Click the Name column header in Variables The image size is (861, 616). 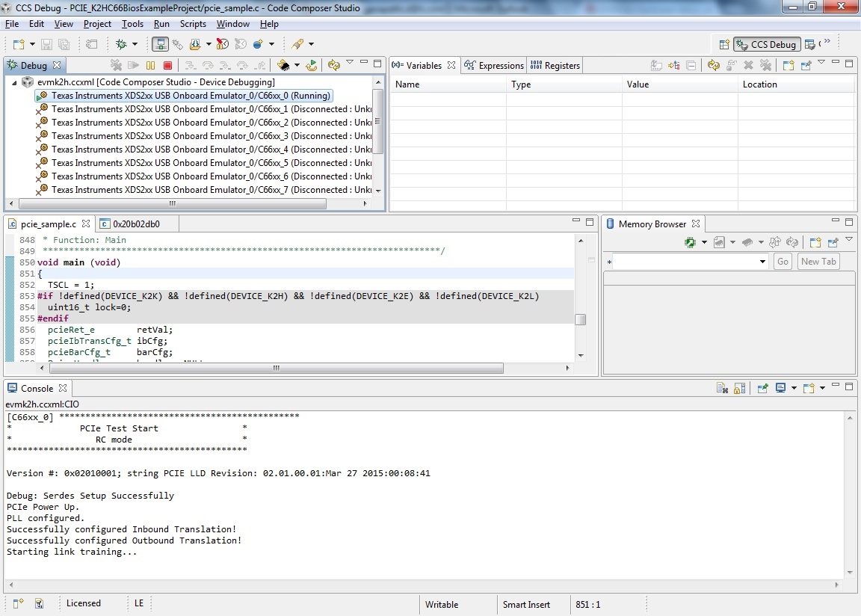448,84
